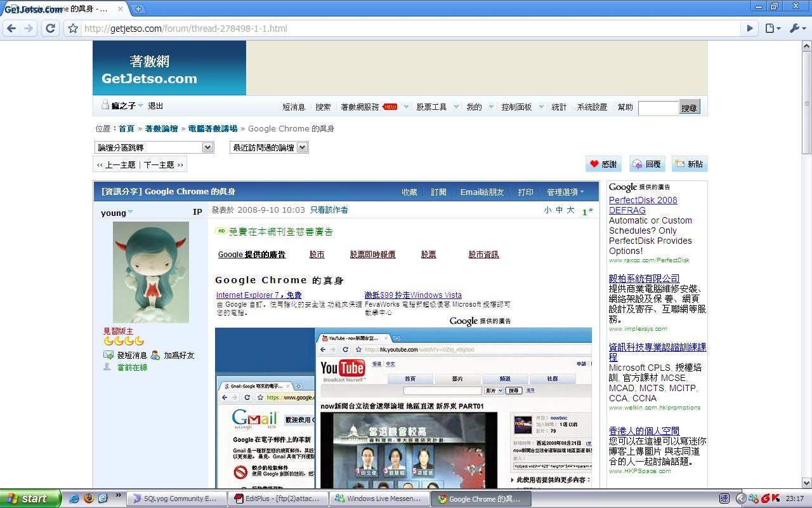Click the 電腦著數講場 breadcrumb link
The width and height of the screenshot is (812, 508).
[213, 128]
